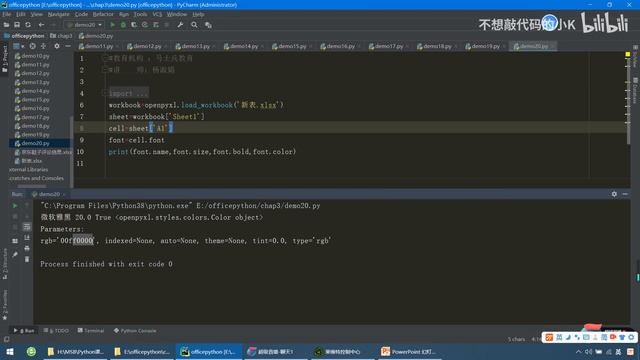Screen dimensions: 640x360
Task: Click the Structure tool window side tab
Action: pyautogui.click(x=4, y=264)
